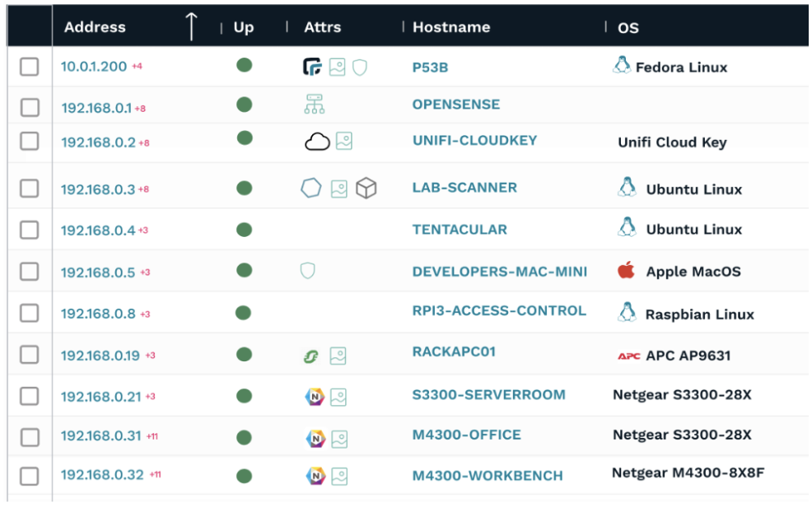Check the LAB-SCANNER row checkbox
The height and width of the screenshot is (507, 812).
point(29,188)
